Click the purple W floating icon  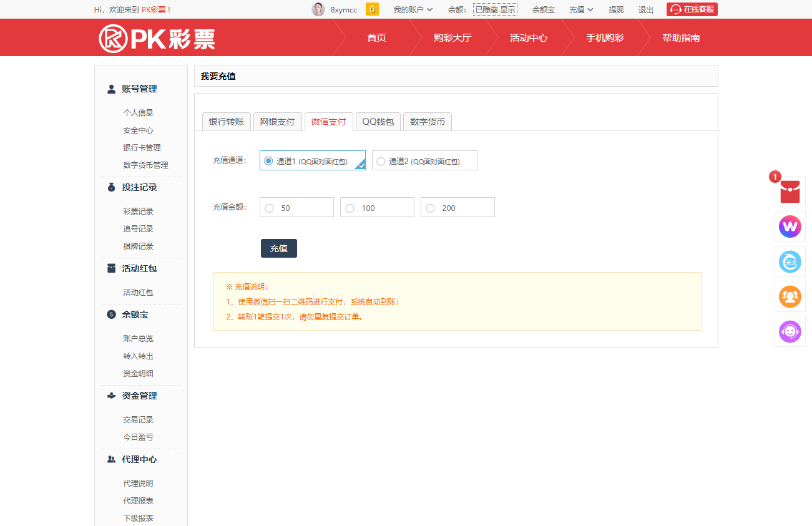pos(790,226)
